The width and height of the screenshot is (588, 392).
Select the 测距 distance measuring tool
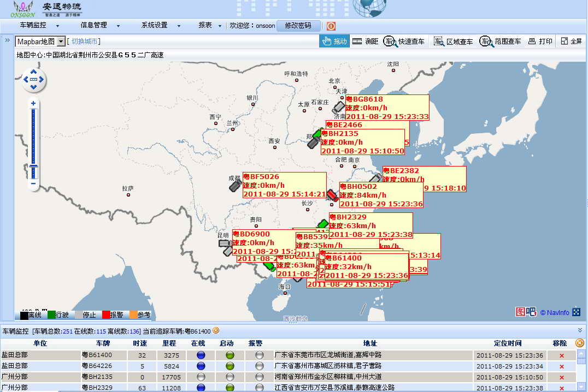point(365,41)
